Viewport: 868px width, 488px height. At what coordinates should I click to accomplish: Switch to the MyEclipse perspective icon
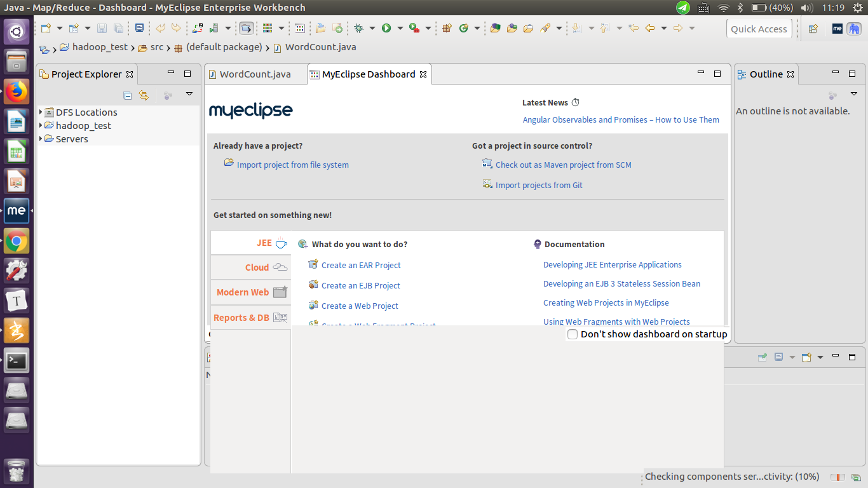tap(837, 29)
